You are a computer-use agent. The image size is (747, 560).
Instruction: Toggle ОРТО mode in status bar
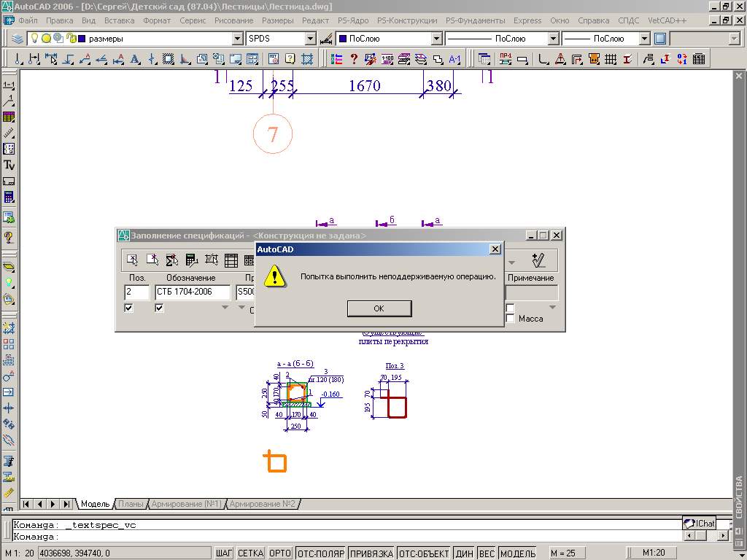[280, 553]
